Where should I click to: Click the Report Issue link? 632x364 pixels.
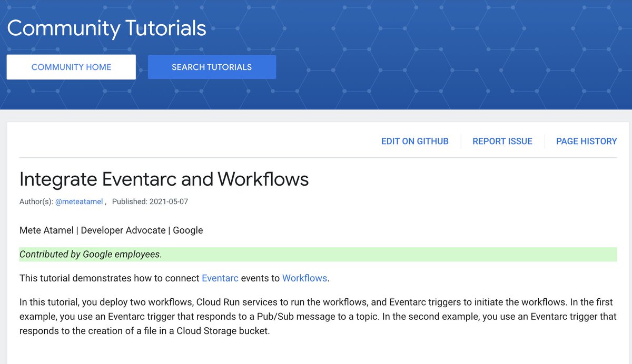coord(502,141)
